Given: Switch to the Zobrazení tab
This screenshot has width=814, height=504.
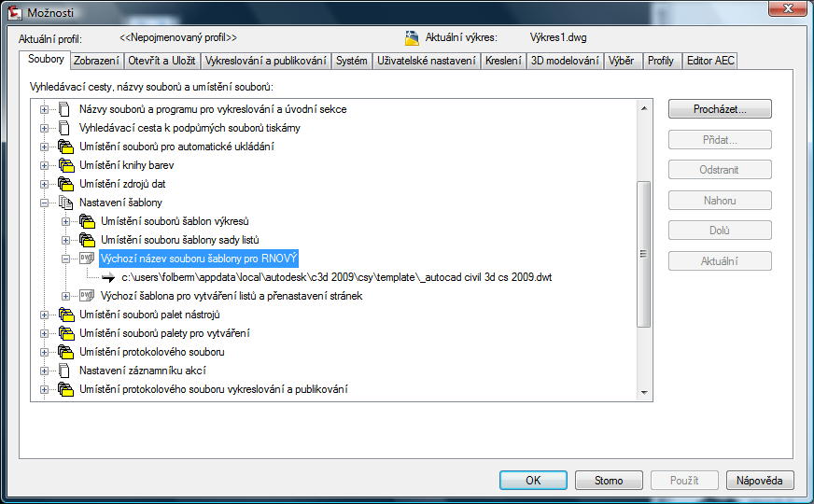Looking at the screenshot, I should (x=96, y=61).
